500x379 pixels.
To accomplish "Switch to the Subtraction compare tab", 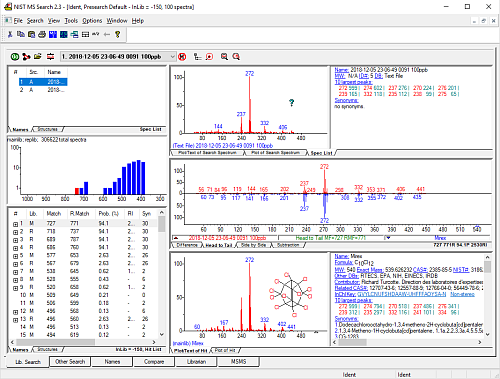I will tap(288, 245).
